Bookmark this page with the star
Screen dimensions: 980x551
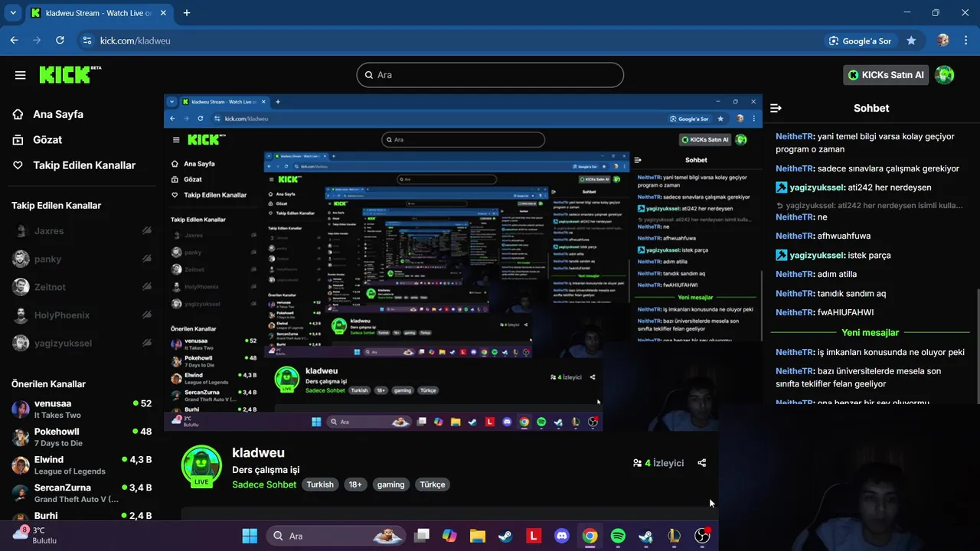point(911,41)
